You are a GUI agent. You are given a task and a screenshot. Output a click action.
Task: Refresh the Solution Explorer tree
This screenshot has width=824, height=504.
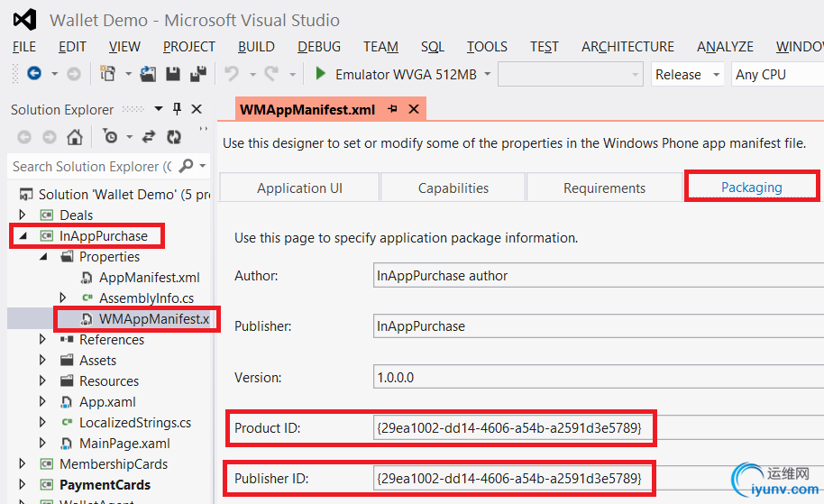pos(174,137)
